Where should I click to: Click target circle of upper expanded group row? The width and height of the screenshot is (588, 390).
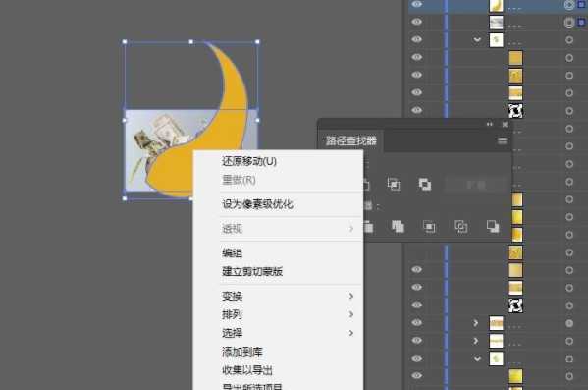pyautogui.click(x=569, y=40)
